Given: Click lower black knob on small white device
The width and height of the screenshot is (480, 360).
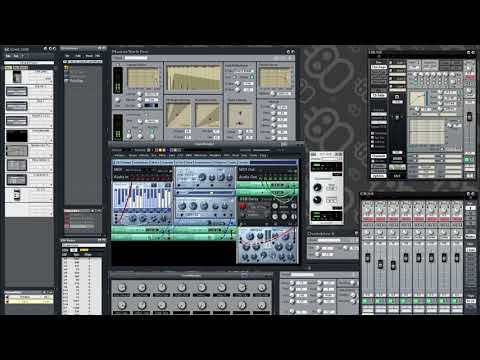Looking at the screenshot, I should click(318, 200).
